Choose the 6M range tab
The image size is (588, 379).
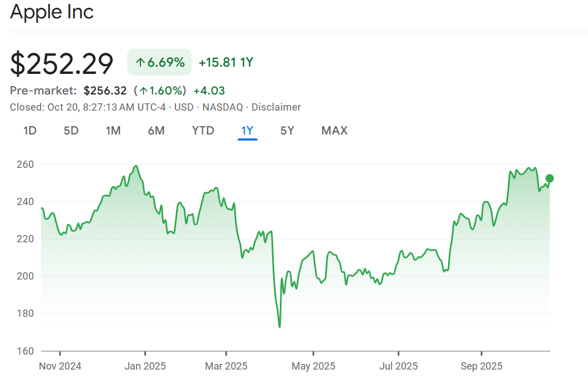(156, 131)
